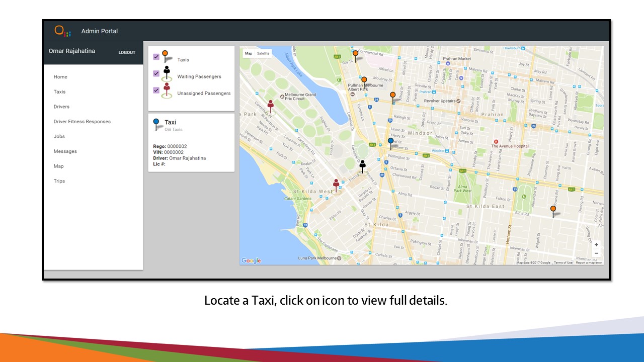
Task: Uncheck the Taxis layer checkbox
Action: pos(156,56)
